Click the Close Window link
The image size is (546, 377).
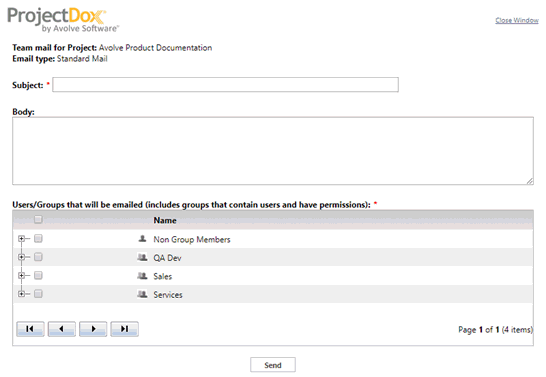[517, 20]
